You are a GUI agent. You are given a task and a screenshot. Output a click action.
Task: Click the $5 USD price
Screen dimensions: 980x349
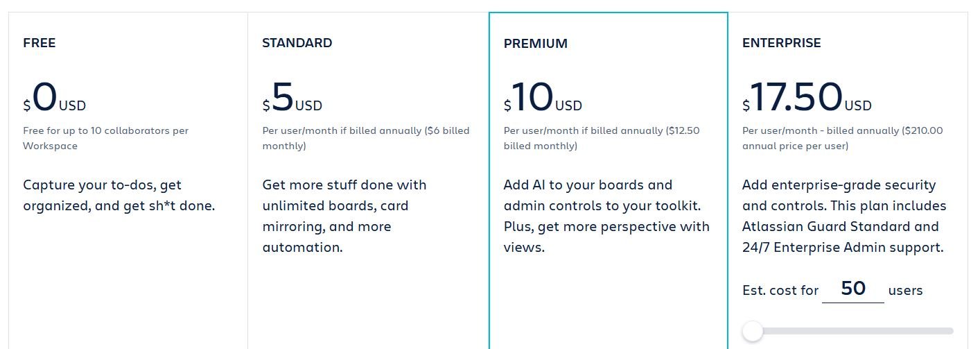(292, 98)
